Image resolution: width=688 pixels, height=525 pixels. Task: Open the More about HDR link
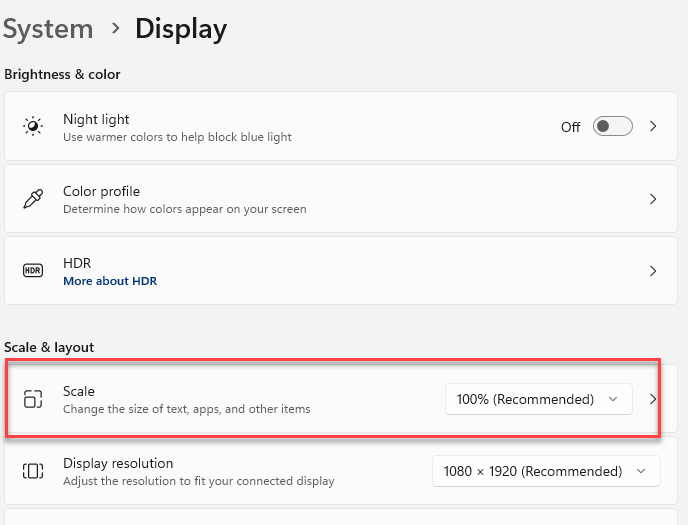[110, 281]
